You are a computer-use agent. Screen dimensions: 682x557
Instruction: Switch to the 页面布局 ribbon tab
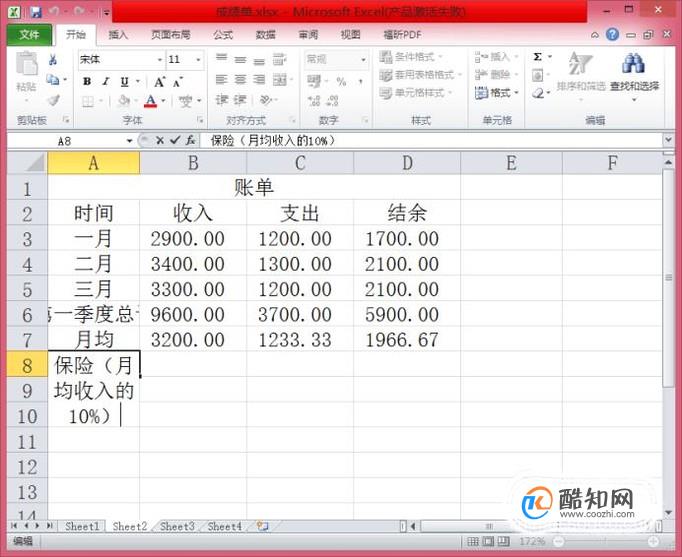pyautogui.click(x=170, y=35)
